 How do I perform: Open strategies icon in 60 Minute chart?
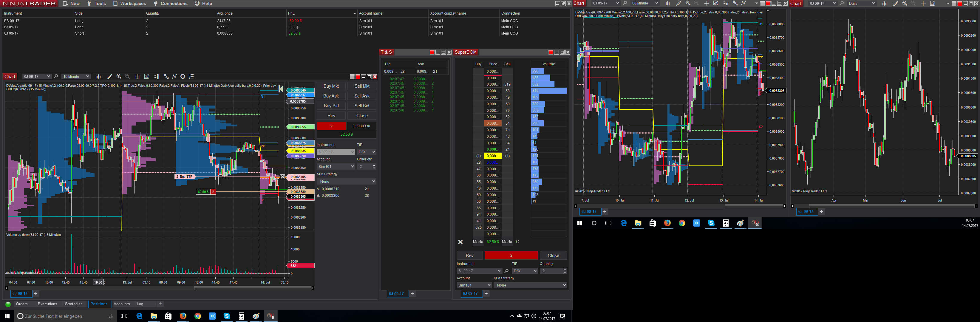(743, 3)
